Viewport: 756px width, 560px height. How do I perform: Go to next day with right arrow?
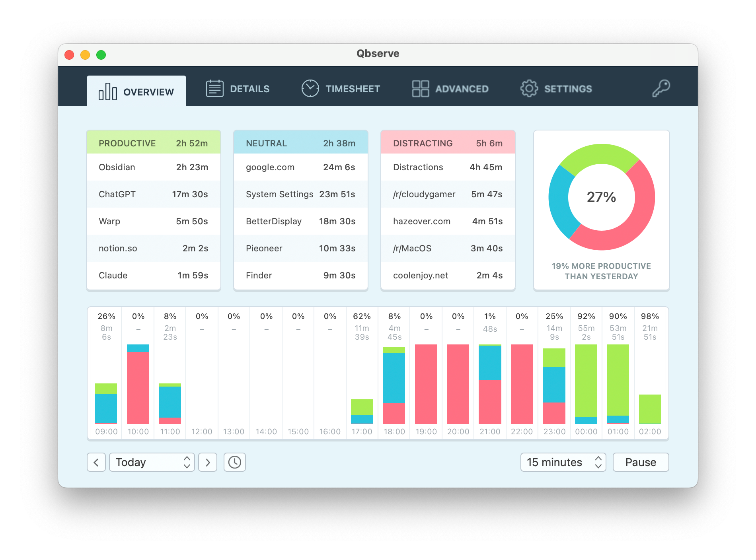pos(208,462)
